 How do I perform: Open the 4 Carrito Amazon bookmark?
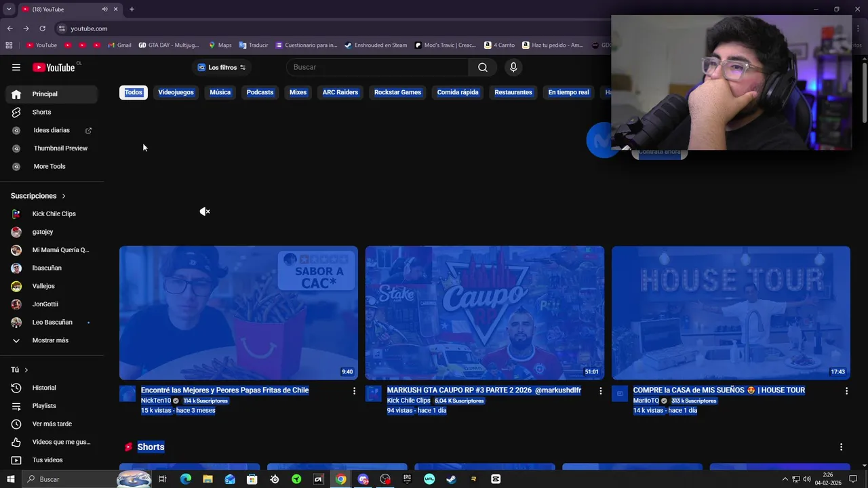pos(500,45)
